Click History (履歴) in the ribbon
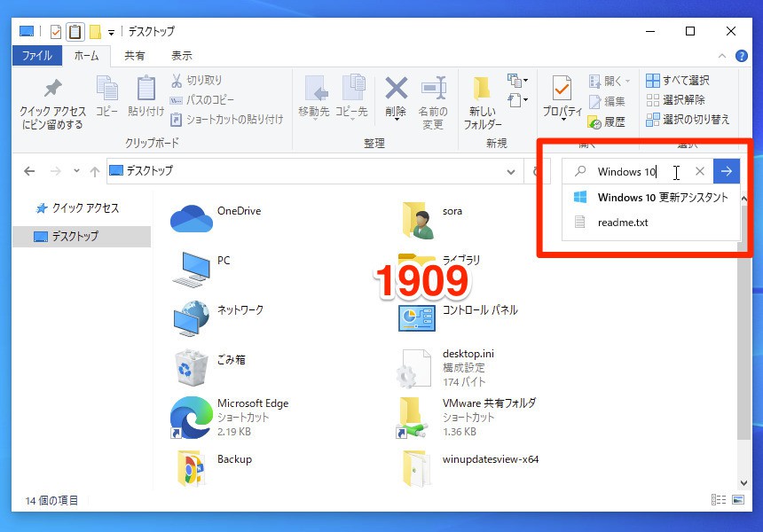Viewport: 763px width, 532px height. point(606,121)
